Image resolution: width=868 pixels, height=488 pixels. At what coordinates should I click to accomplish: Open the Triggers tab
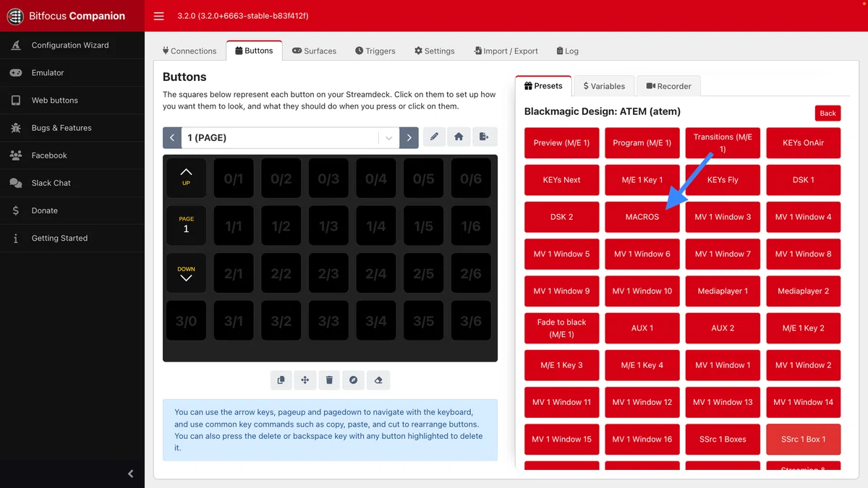(375, 51)
